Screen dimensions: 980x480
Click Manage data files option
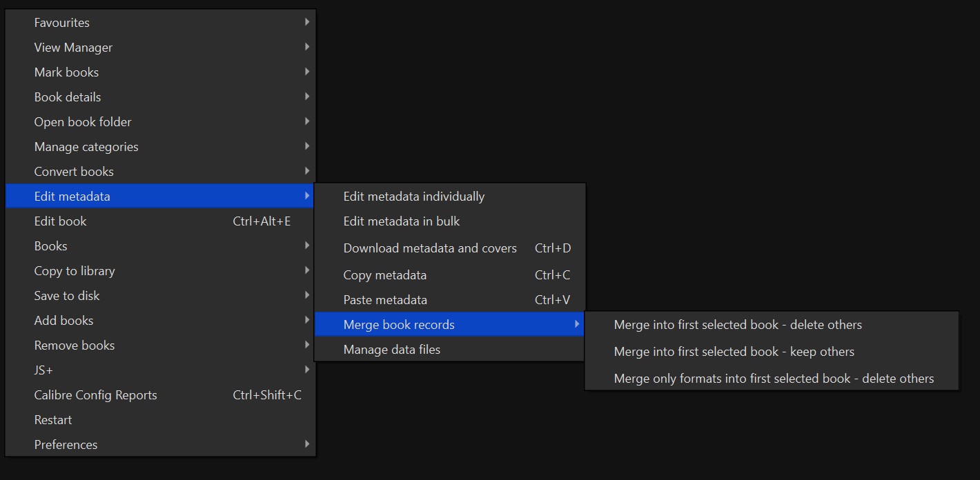tap(392, 350)
